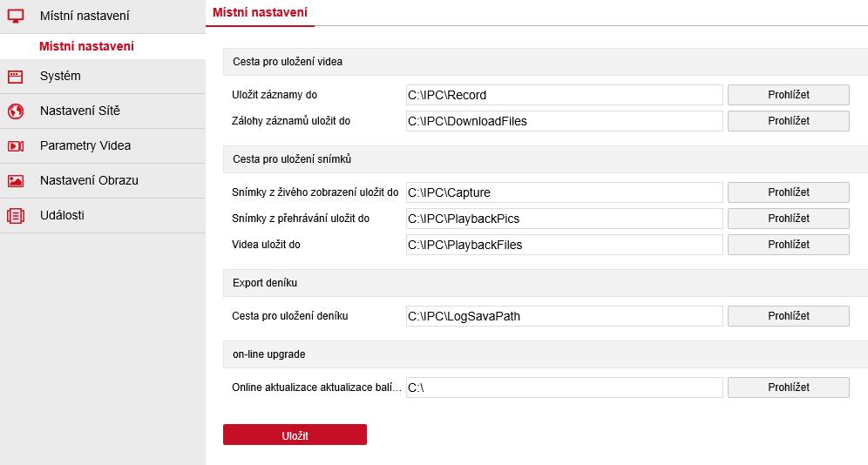This screenshot has height=465, width=868.
Task: Browse for the LogSavaPath folder
Action: (x=789, y=316)
